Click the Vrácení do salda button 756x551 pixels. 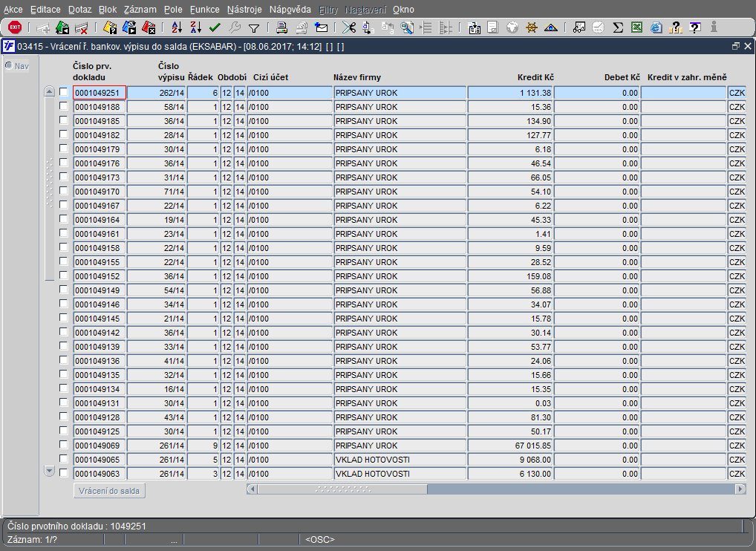pyautogui.click(x=110, y=491)
